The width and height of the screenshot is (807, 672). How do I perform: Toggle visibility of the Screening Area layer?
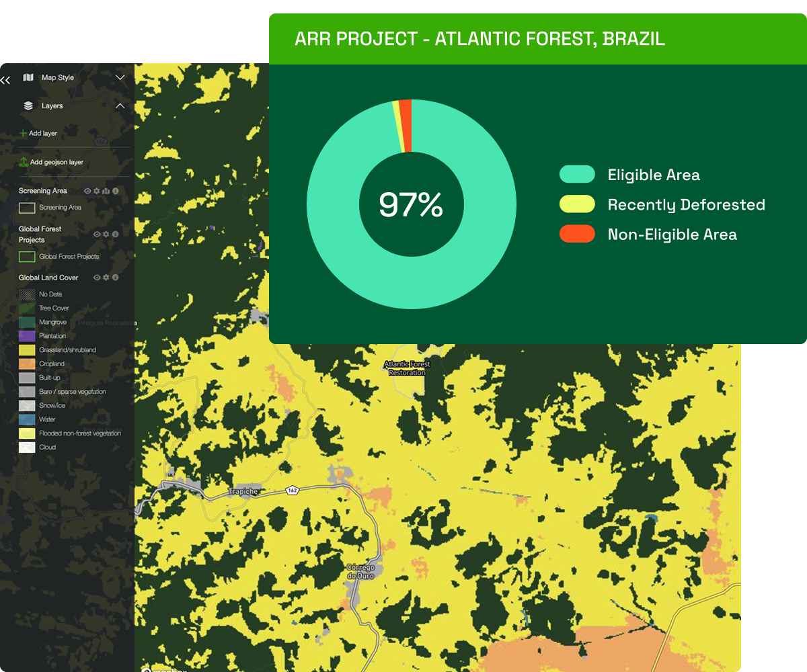pos(87,192)
